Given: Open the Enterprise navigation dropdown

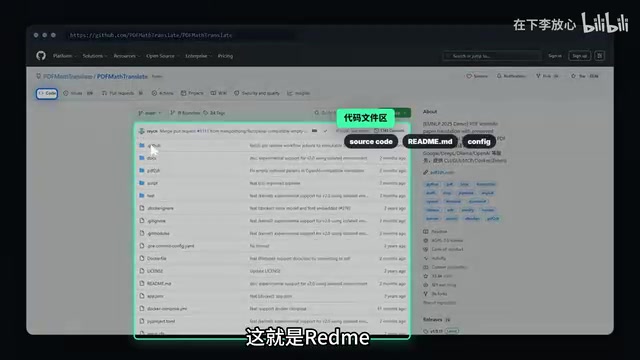Looking at the screenshot, I should tap(198, 56).
